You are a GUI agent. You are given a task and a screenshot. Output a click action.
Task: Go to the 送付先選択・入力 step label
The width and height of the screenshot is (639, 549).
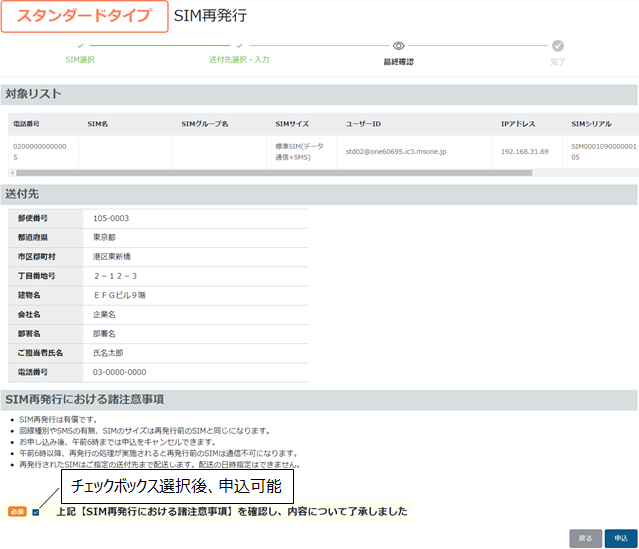[239, 60]
